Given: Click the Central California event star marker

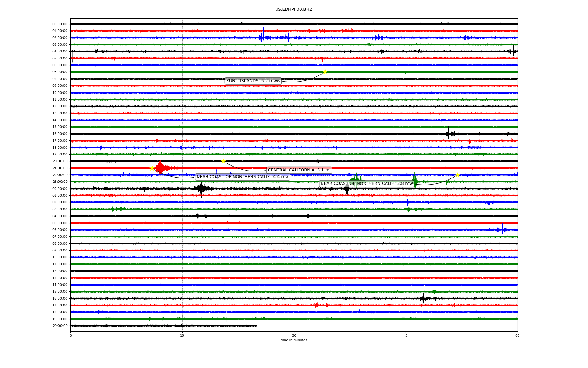Looking at the screenshot, I should point(223,161).
